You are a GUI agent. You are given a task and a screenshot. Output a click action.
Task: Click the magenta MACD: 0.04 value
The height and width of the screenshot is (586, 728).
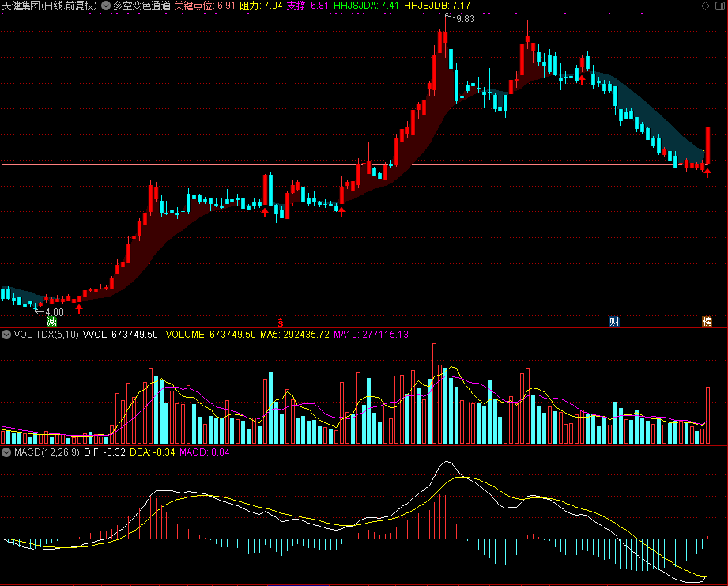(x=204, y=452)
